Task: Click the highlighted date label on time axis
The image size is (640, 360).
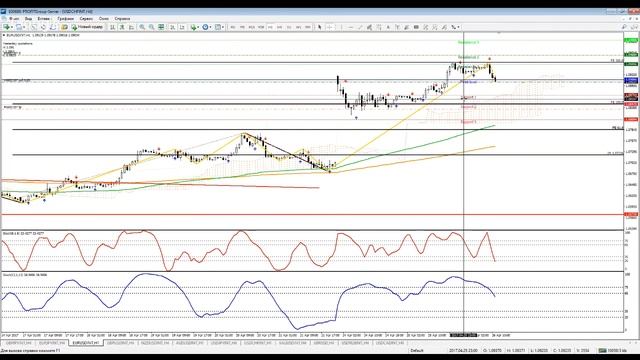Action: pos(463,335)
